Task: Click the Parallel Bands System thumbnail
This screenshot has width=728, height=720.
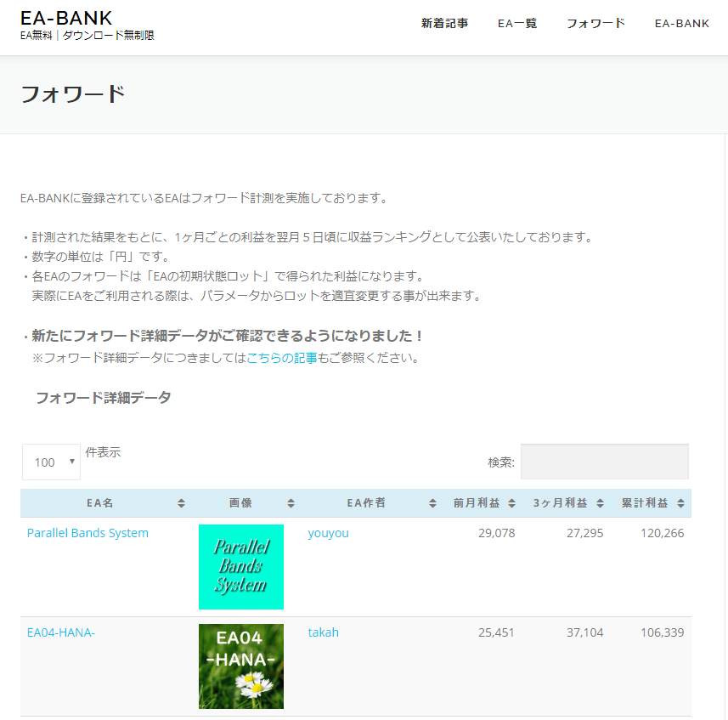Action: (241, 567)
